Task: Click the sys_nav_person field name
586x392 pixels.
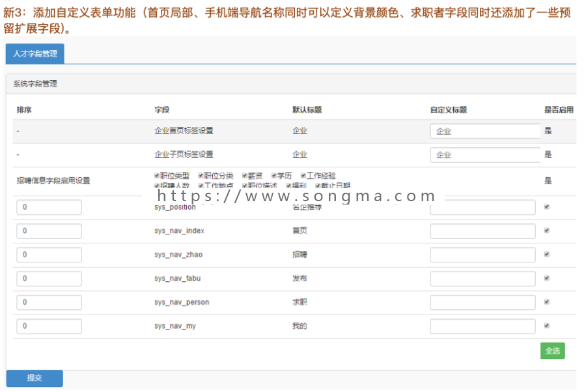Action: point(182,302)
